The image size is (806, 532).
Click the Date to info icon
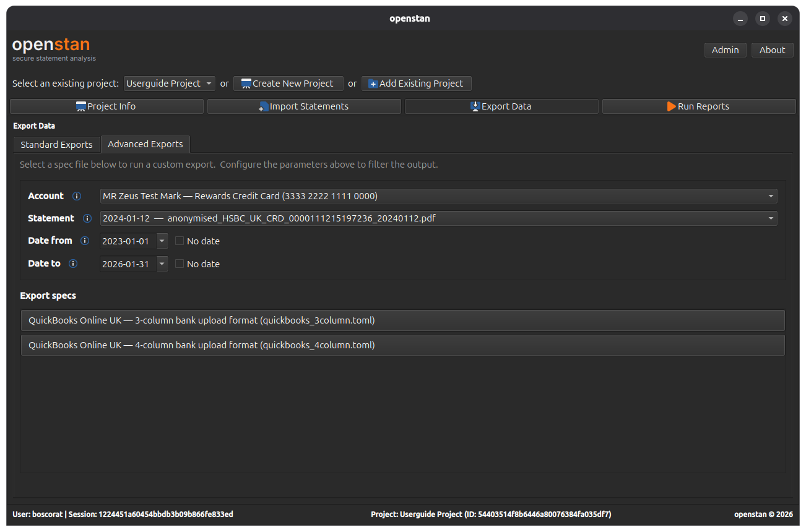click(73, 264)
